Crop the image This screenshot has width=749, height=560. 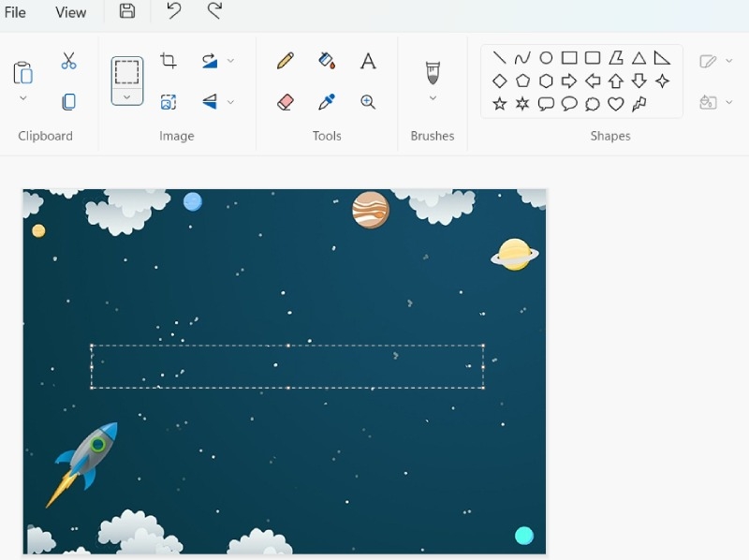(169, 61)
